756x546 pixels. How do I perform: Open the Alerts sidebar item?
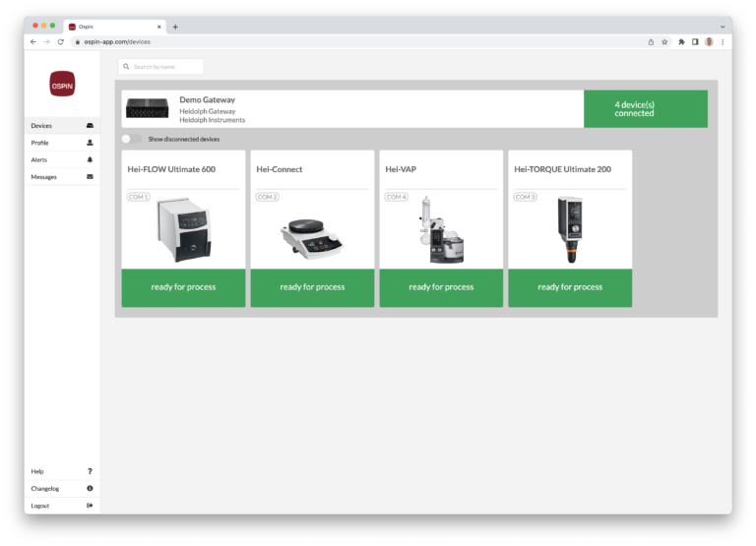(62, 159)
